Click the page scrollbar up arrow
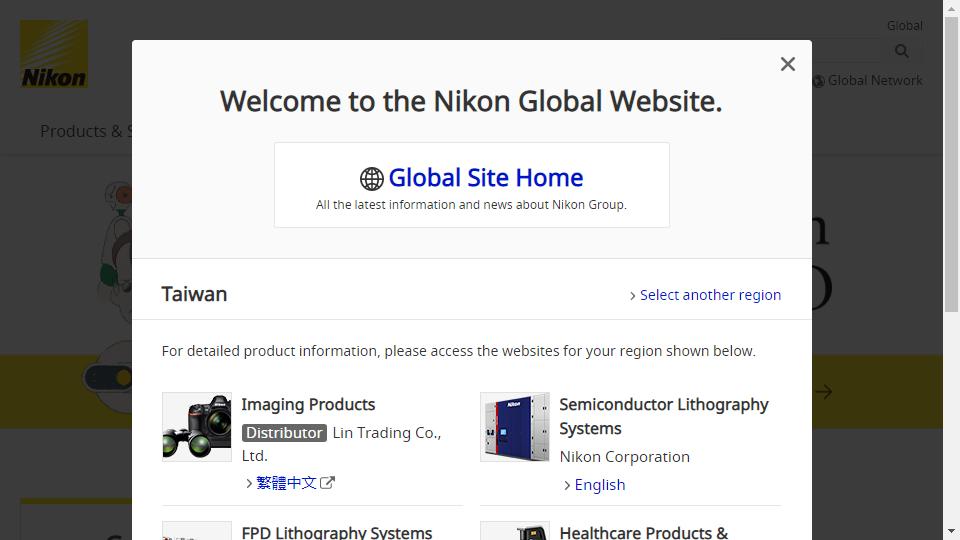Viewport: 960px width, 540px height. point(951,8)
